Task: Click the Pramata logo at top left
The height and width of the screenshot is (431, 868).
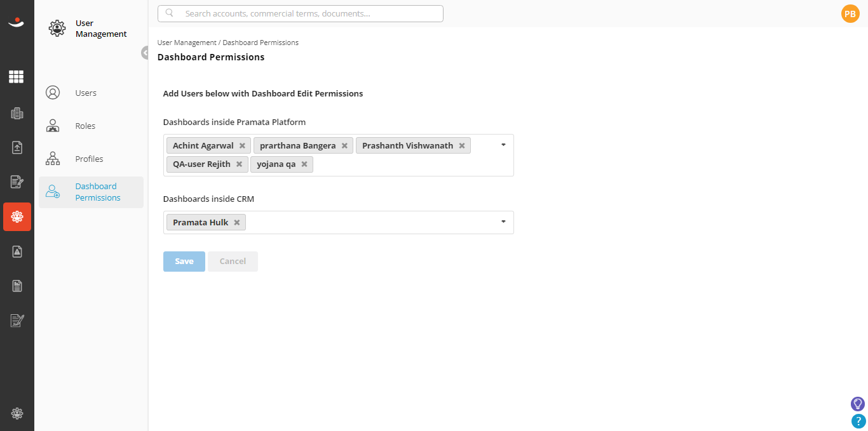Action: click(17, 23)
